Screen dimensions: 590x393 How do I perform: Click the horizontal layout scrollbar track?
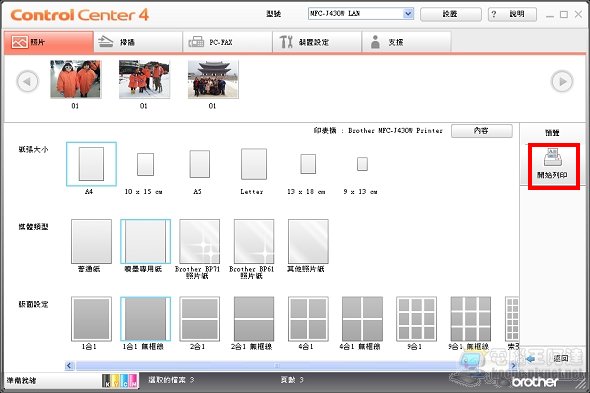(291, 365)
